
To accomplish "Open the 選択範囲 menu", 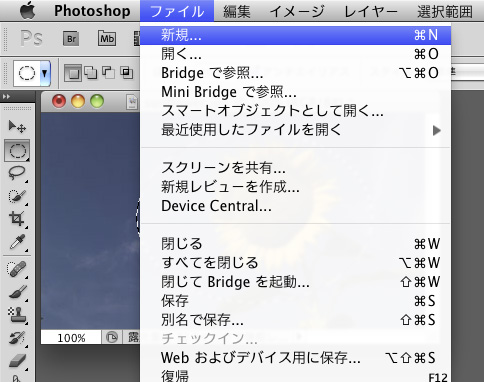I will 445,11.
